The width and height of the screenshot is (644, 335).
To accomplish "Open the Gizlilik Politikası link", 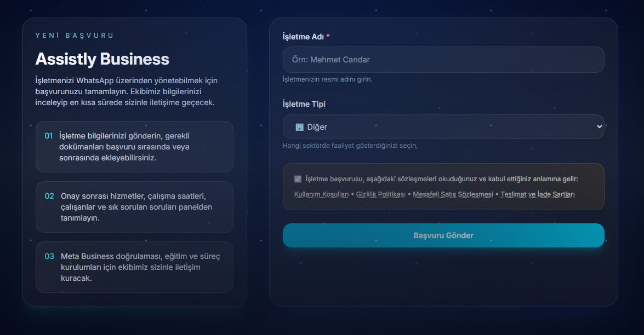I will click(380, 194).
